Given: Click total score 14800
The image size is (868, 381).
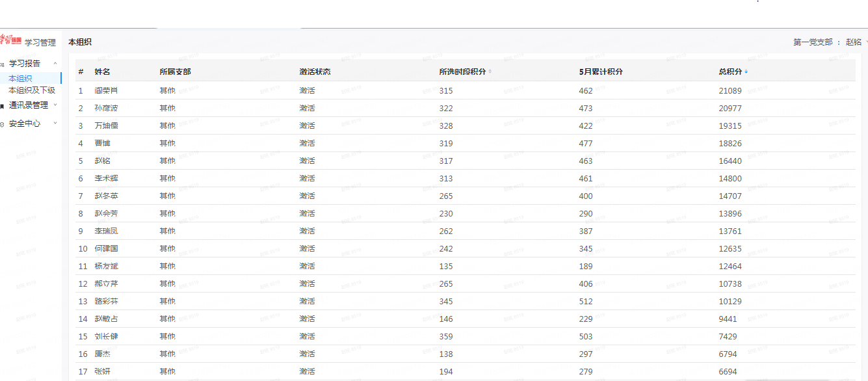Looking at the screenshot, I should [x=730, y=179].
